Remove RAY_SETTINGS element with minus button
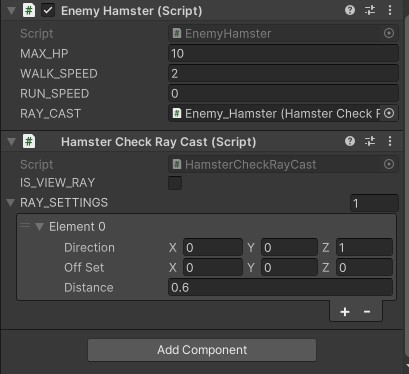409x374 pixels. pyautogui.click(x=367, y=312)
